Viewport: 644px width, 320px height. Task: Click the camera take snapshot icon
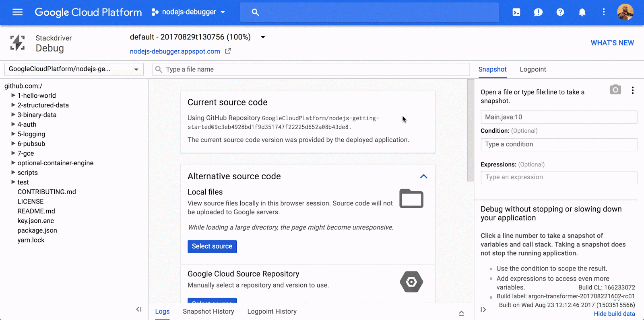[615, 90]
